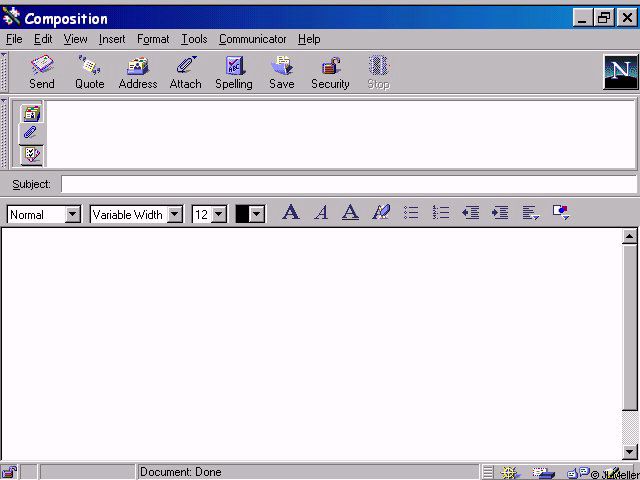Open the font color dropdown arrow
The height and width of the screenshot is (480, 640).
coord(257,214)
